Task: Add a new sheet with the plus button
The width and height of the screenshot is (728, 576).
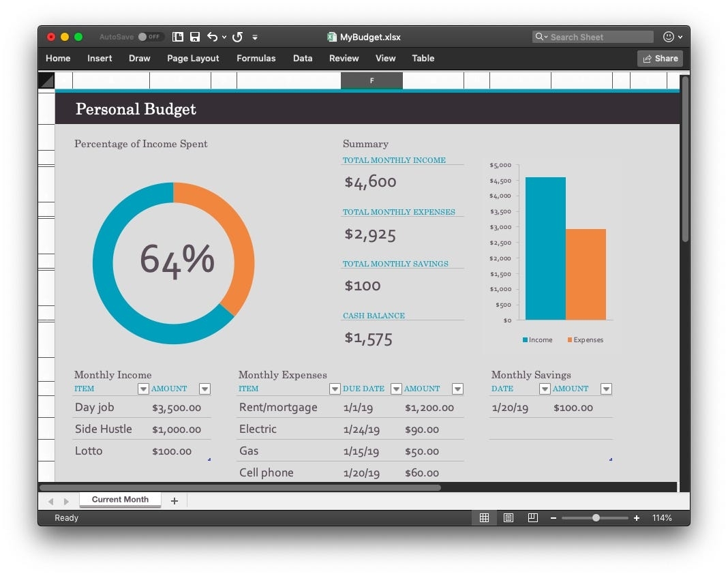Action: click(x=175, y=500)
